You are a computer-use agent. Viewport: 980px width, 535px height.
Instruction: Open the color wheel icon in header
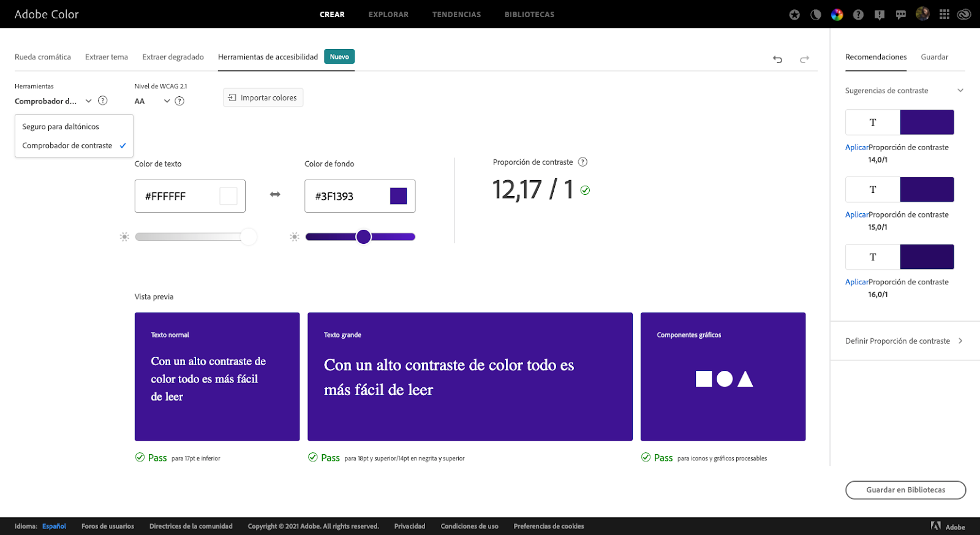tap(837, 15)
